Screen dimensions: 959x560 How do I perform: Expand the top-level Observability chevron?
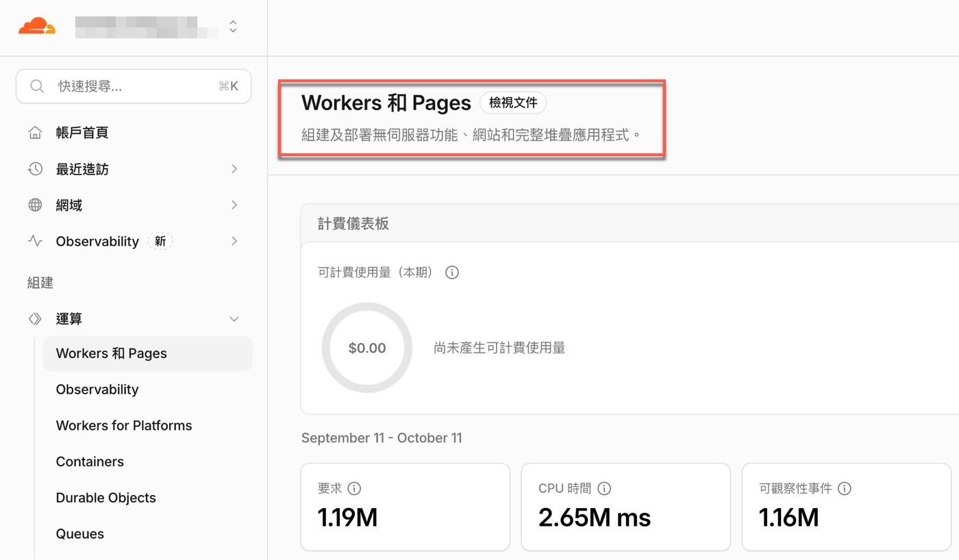pyautogui.click(x=234, y=241)
